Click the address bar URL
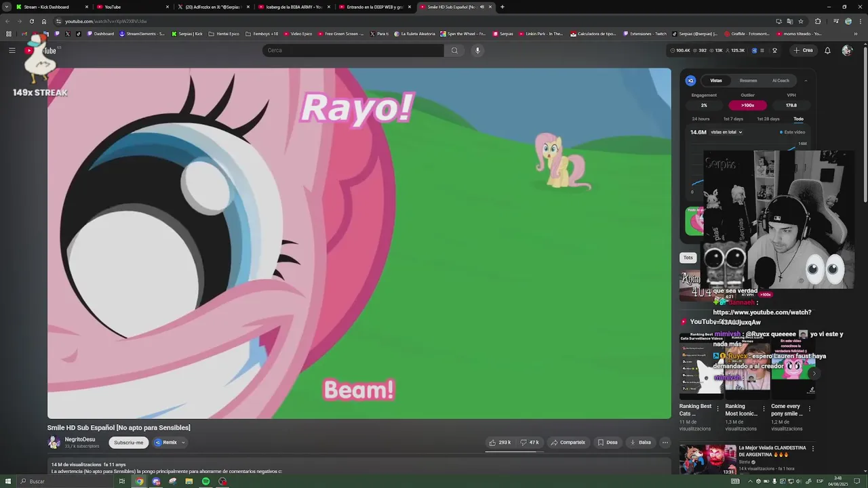The image size is (868, 488). (x=106, y=21)
